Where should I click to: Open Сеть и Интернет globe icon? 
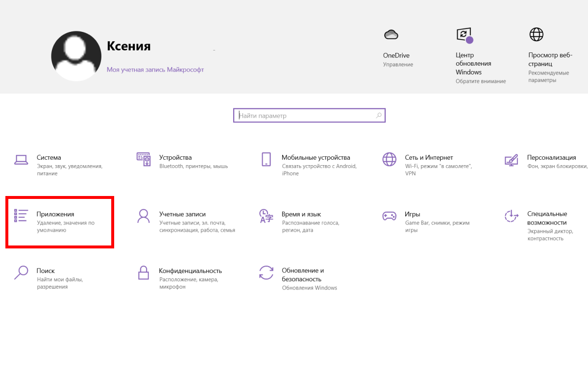pos(389,160)
